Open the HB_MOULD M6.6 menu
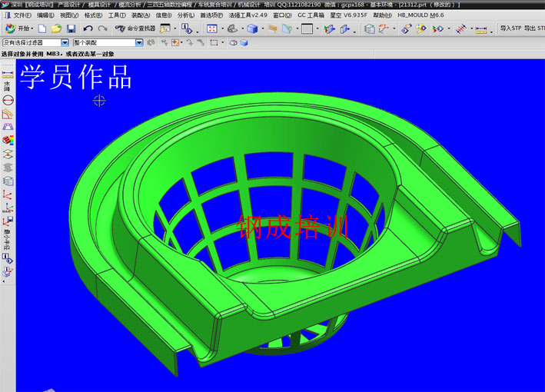 (x=420, y=15)
